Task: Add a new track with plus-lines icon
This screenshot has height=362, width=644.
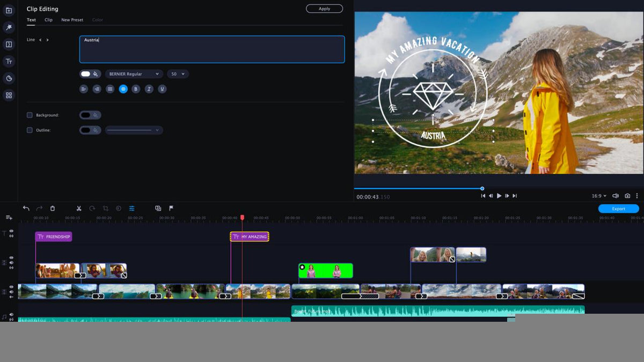Action: (9, 217)
